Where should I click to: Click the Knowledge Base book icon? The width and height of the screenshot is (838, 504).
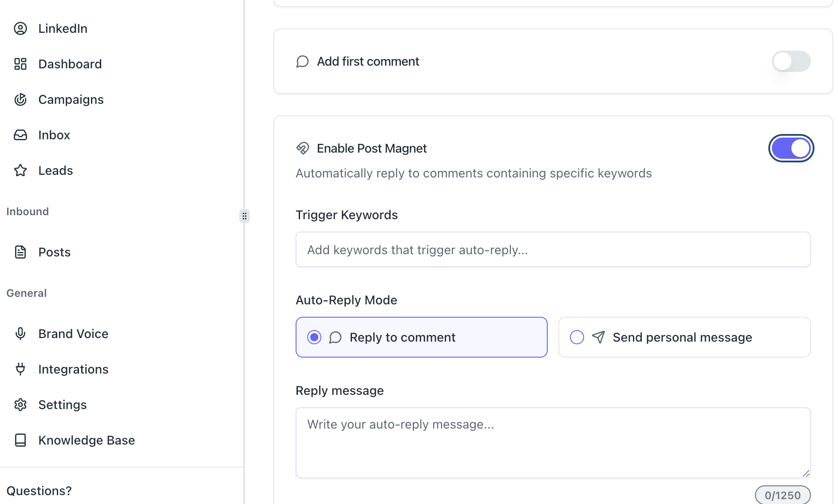click(20, 440)
